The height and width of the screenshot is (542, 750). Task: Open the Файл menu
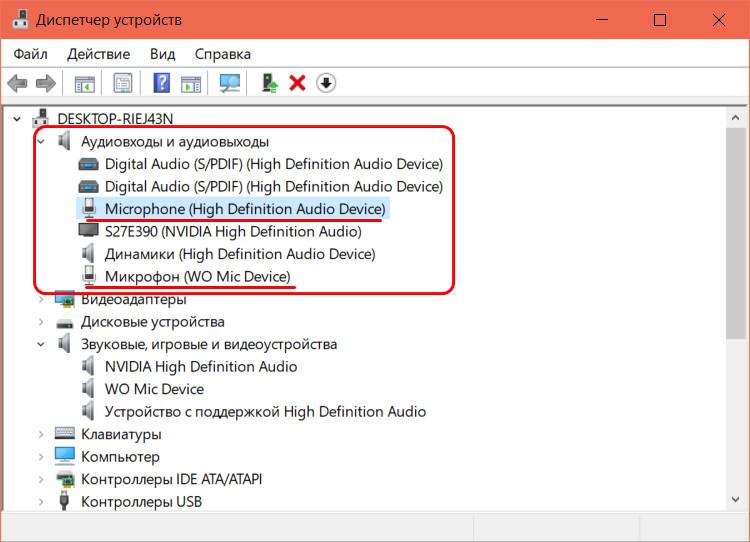pos(30,54)
